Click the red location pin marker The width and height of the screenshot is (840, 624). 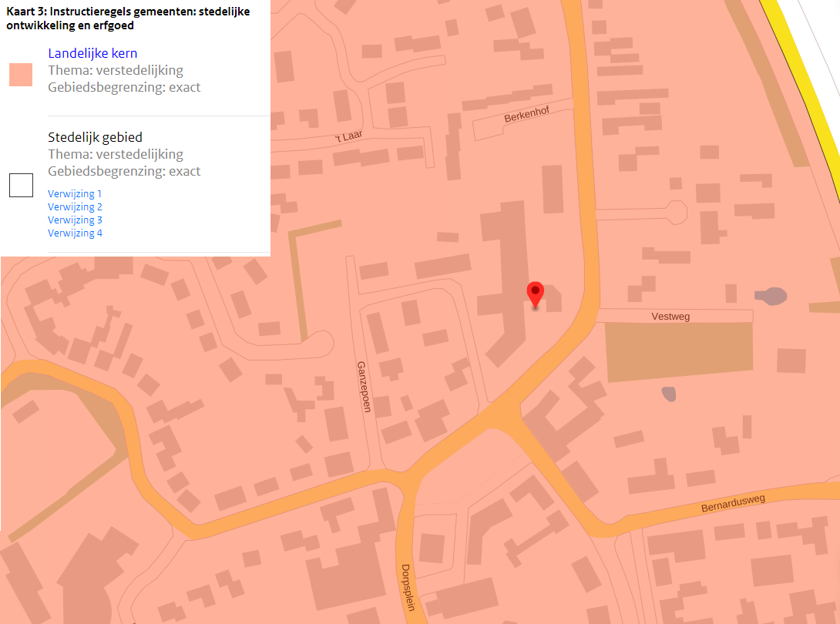point(535,294)
